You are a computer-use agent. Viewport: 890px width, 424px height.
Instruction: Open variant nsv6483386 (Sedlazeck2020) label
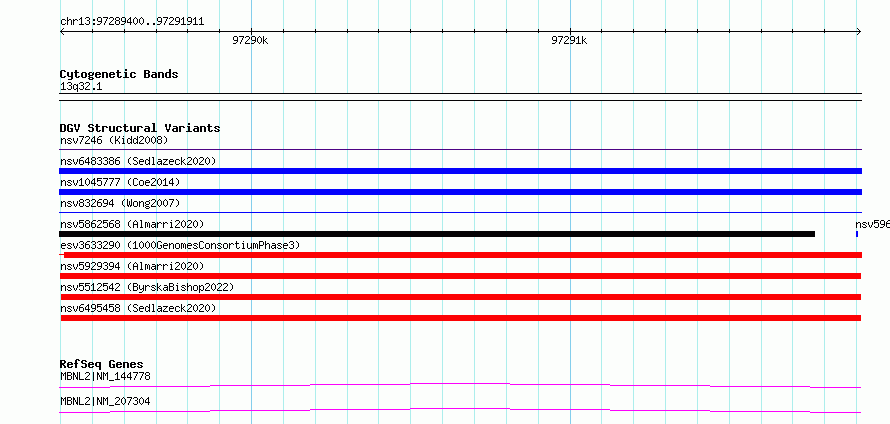tap(138, 161)
